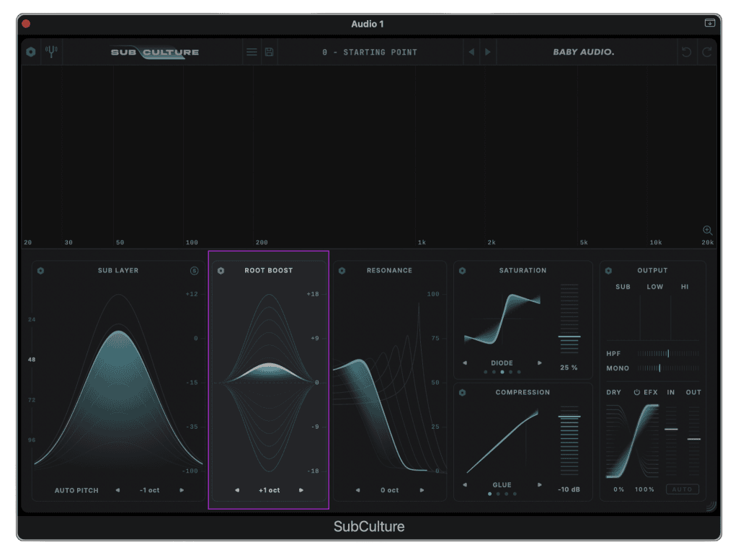Click the 25 % saturation value
The image size is (738, 560).
[x=569, y=368]
